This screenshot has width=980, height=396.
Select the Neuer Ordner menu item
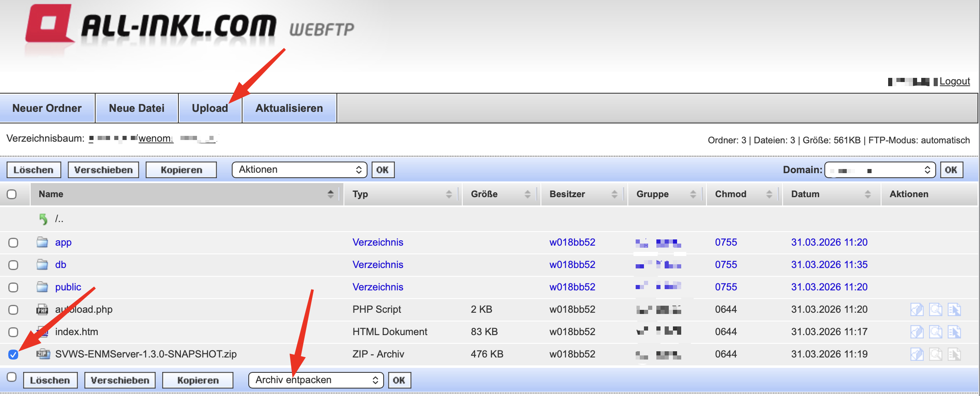click(47, 108)
